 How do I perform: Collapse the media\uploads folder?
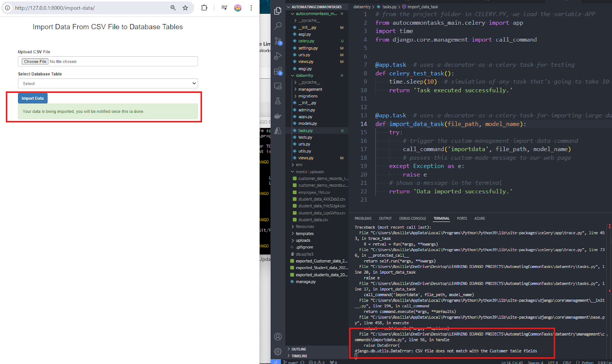pyautogui.click(x=309, y=172)
